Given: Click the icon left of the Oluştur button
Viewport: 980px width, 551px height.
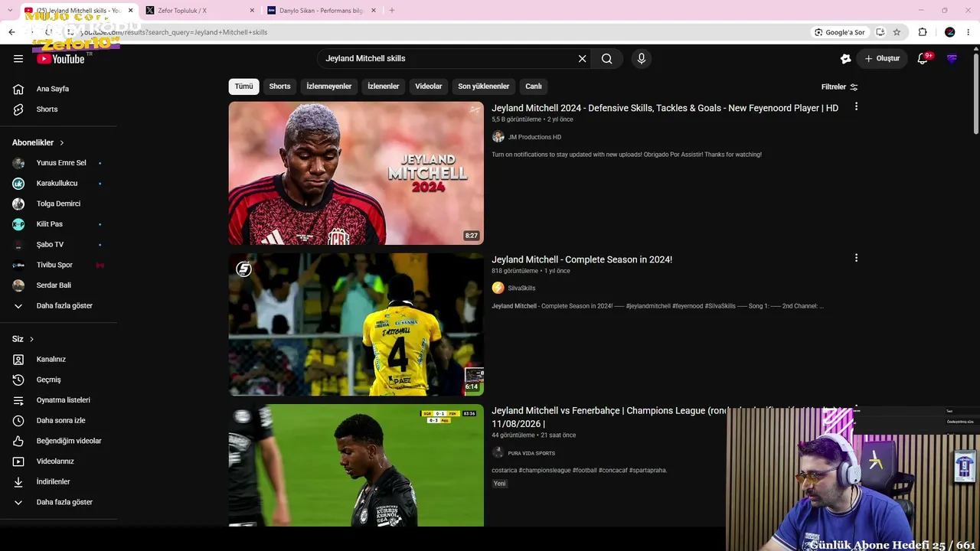Looking at the screenshot, I should pyautogui.click(x=845, y=58).
